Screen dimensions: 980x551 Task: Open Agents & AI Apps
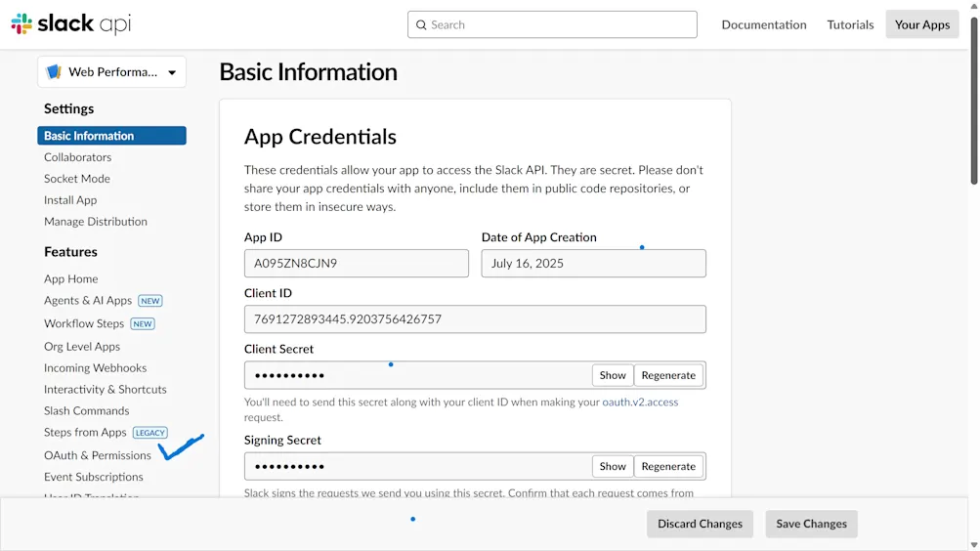click(x=88, y=300)
